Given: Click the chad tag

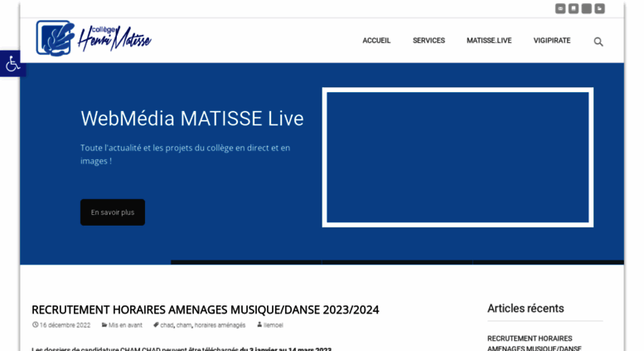Looking at the screenshot, I should pyautogui.click(x=167, y=325).
